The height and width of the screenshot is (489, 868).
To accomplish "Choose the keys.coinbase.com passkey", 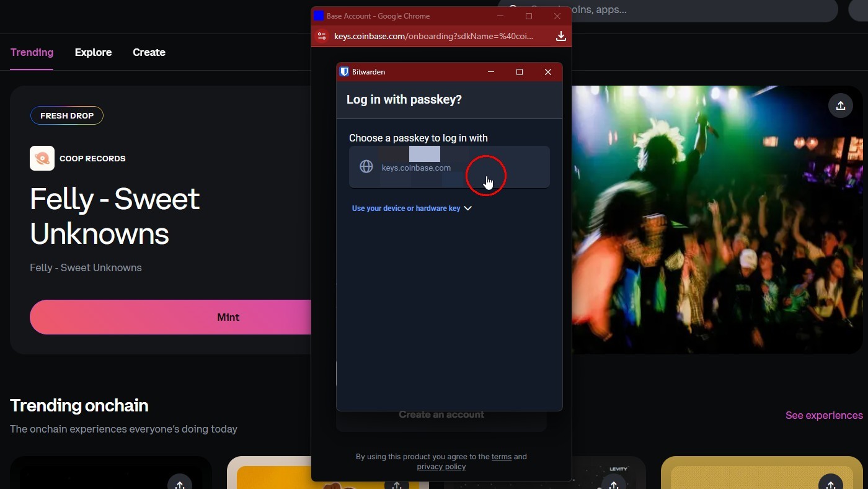I will [x=449, y=167].
